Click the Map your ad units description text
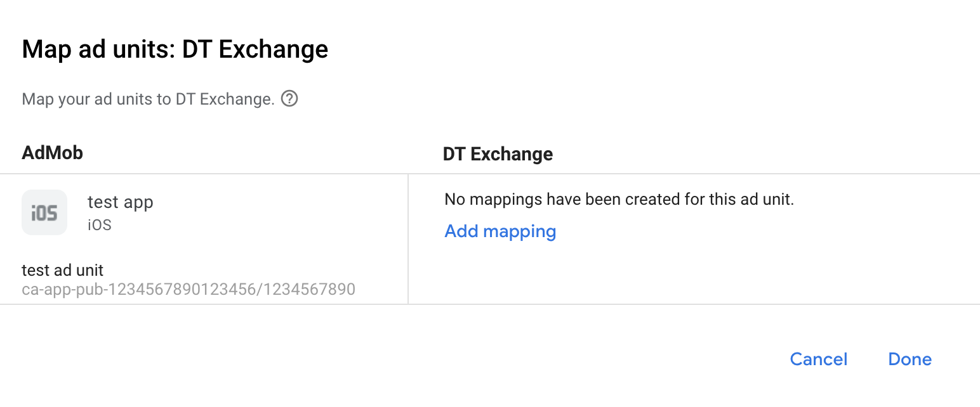 click(148, 100)
